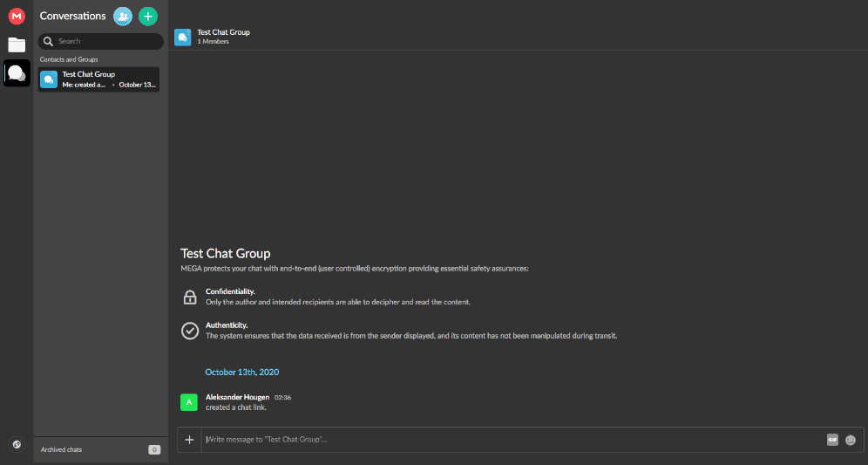Open contacts with the blue people icon
The width and height of the screenshot is (868, 465).
point(123,16)
